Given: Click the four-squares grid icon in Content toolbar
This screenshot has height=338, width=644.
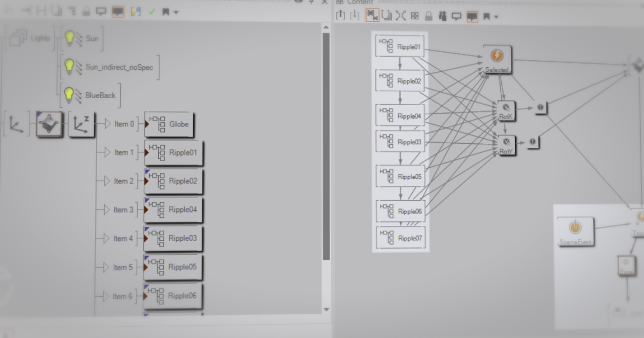Looking at the screenshot, I should [415, 16].
